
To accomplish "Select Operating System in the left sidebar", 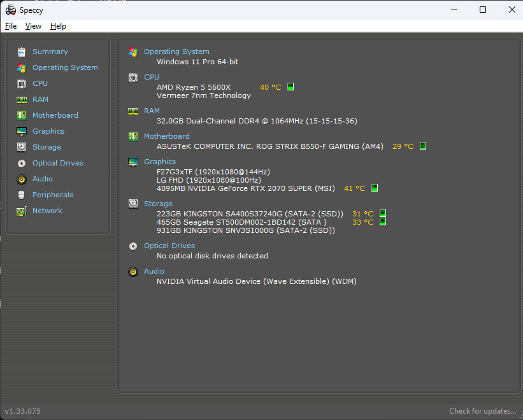I will pyautogui.click(x=65, y=67).
